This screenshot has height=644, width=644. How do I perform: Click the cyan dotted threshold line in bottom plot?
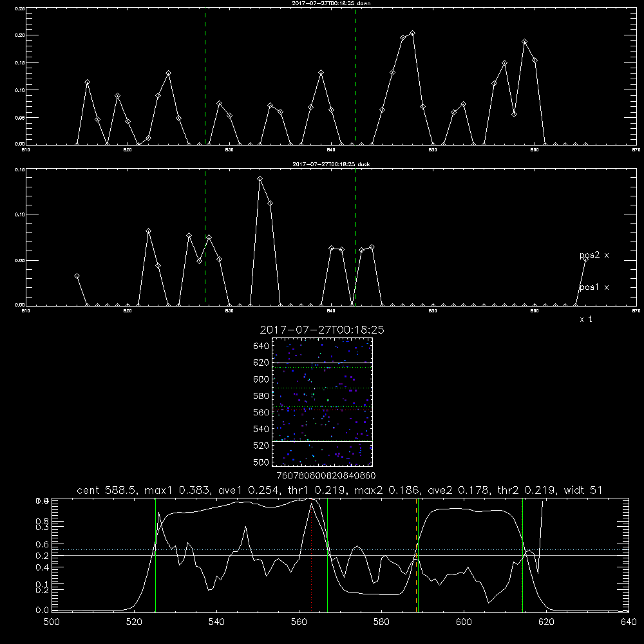click(340, 549)
